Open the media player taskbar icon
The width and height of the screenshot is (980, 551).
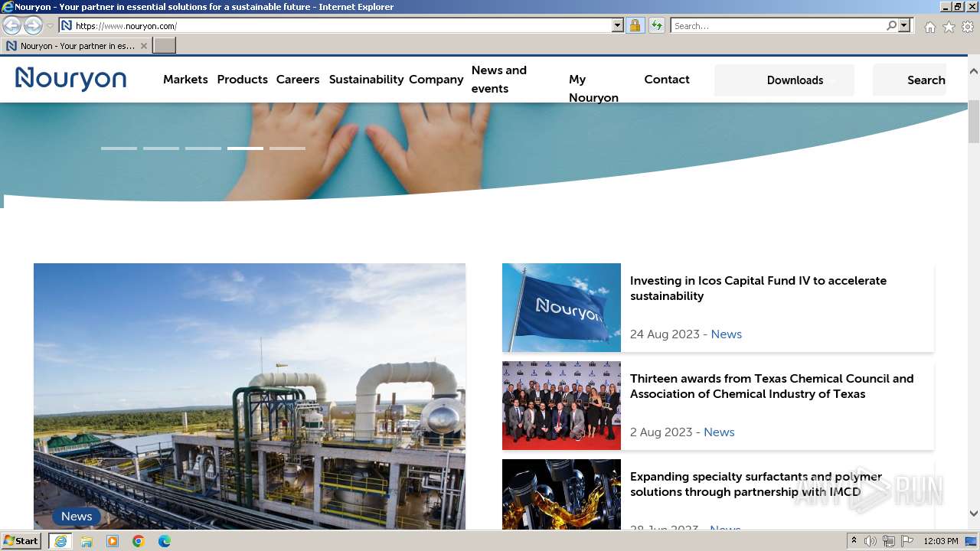tap(113, 541)
